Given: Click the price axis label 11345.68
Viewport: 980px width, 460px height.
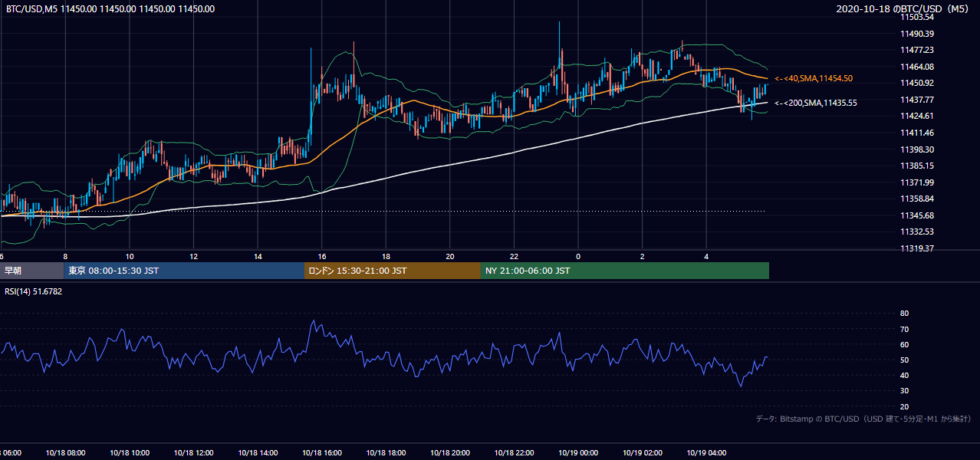Looking at the screenshot, I should tap(917, 215).
